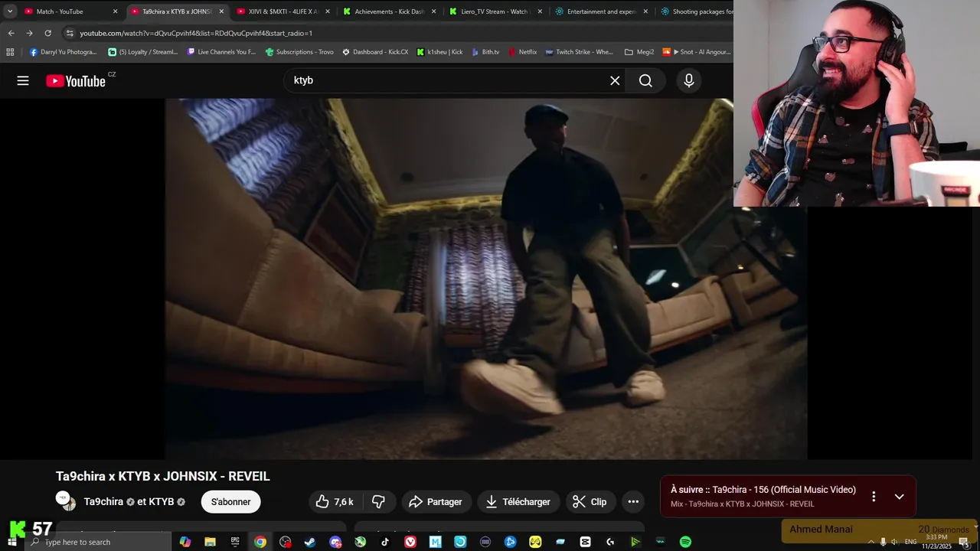Screen dimensions: 980x551
Task: Open the volume control in the tray
Action: point(894,542)
